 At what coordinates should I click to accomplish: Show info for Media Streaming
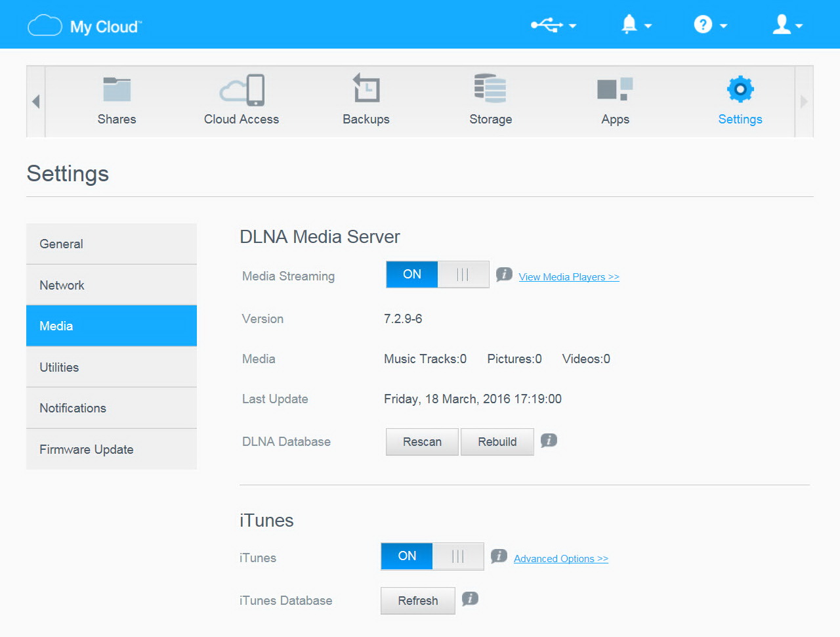pos(504,275)
